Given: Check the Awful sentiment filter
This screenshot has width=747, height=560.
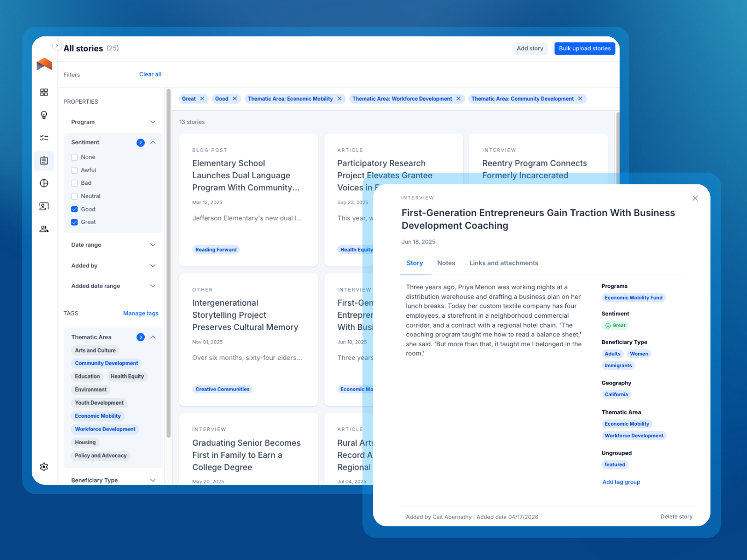Looking at the screenshot, I should (x=74, y=170).
